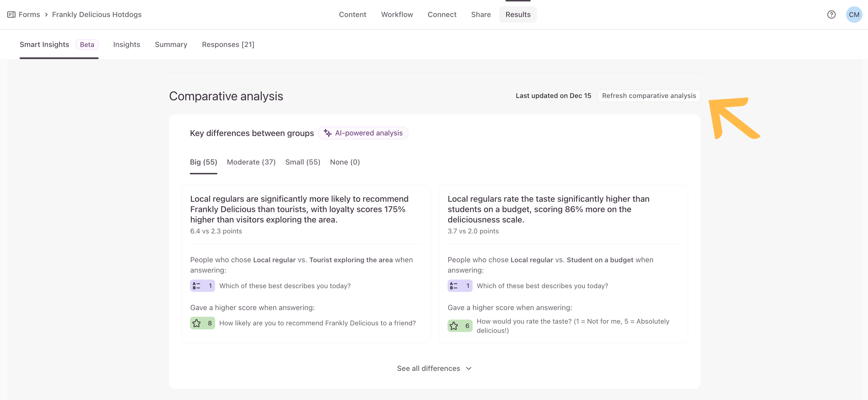Viewport: 868px width, 400px height.
Task: Expand See all differences
Action: point(428,368)
